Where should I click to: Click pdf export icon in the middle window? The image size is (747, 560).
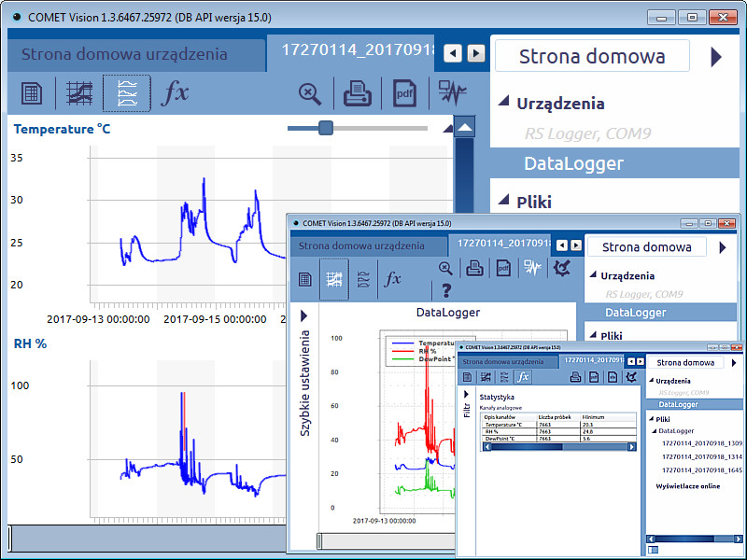(x=503, y=268)
